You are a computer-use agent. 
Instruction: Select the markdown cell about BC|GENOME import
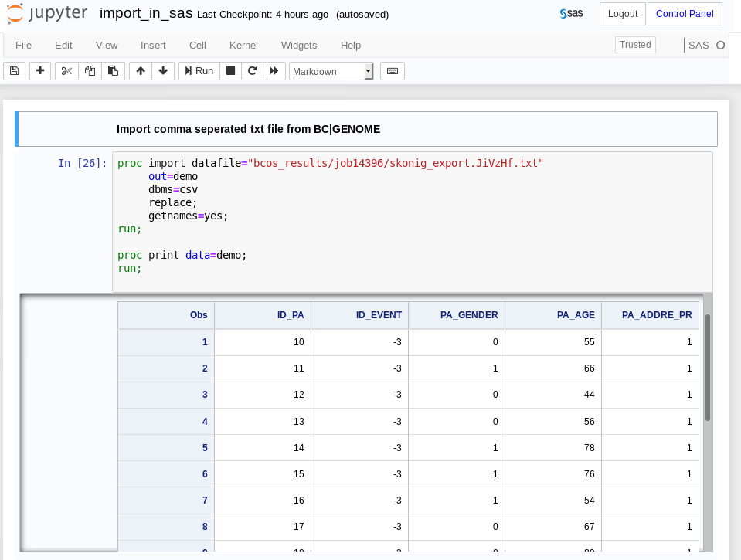367,129
